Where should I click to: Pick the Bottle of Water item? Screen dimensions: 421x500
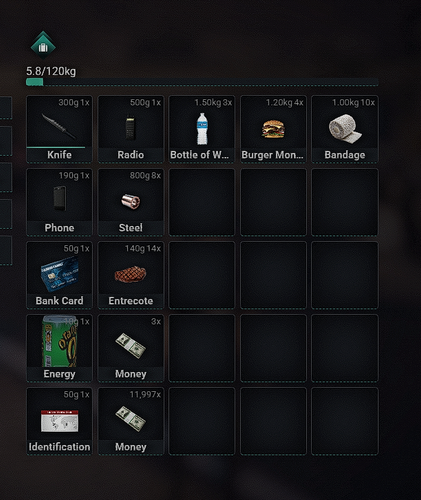(x=202, y=129)
